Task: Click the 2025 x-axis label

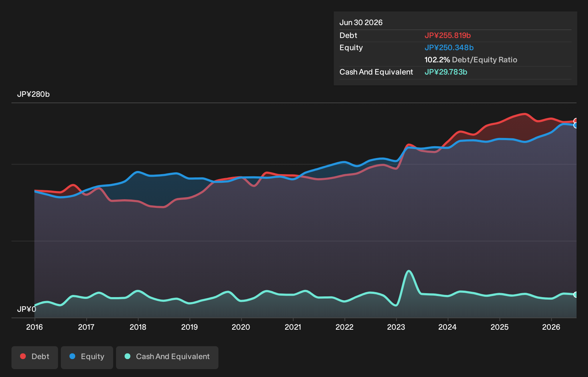Action: click(500, 327)
